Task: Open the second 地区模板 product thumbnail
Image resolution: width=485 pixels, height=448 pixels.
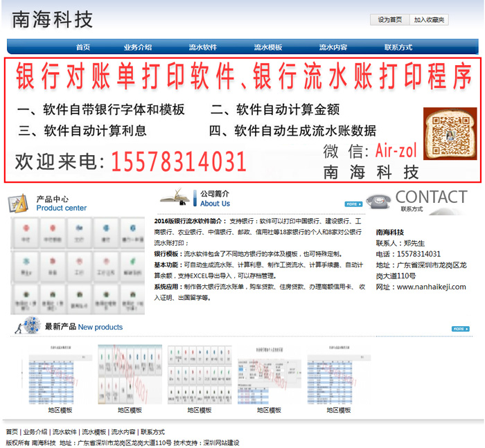Action: 130,375
